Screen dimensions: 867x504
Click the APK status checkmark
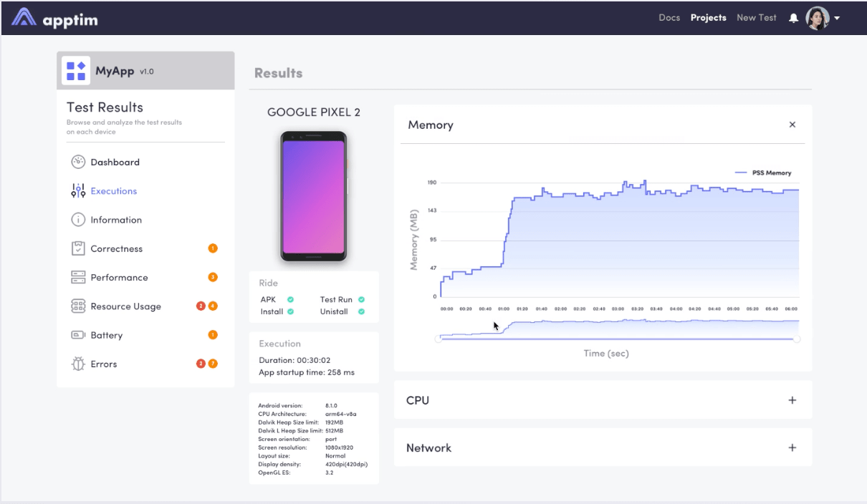pos(291,299)
